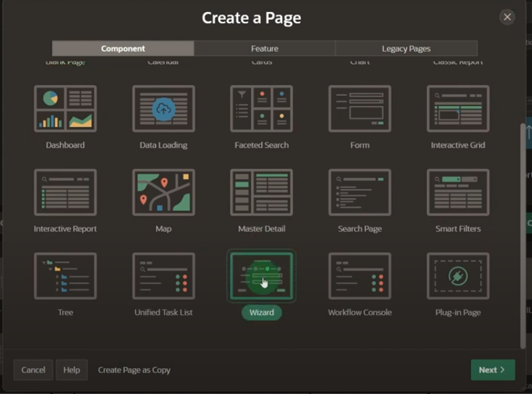
Task: Click the dialog's vertical scrollbar
Action: pos(523,236)
